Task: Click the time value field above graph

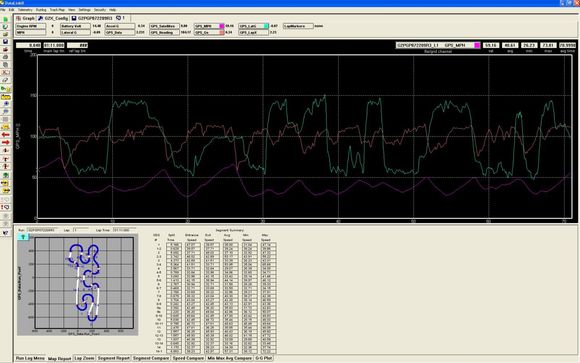Action: (28, 45)
